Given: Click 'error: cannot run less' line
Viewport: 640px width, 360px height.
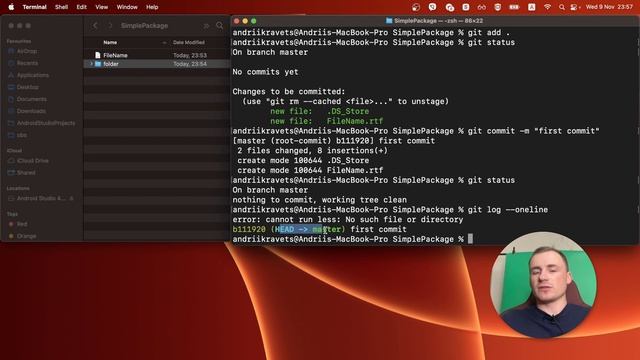Looking at the screenshot, I should 348,220.
